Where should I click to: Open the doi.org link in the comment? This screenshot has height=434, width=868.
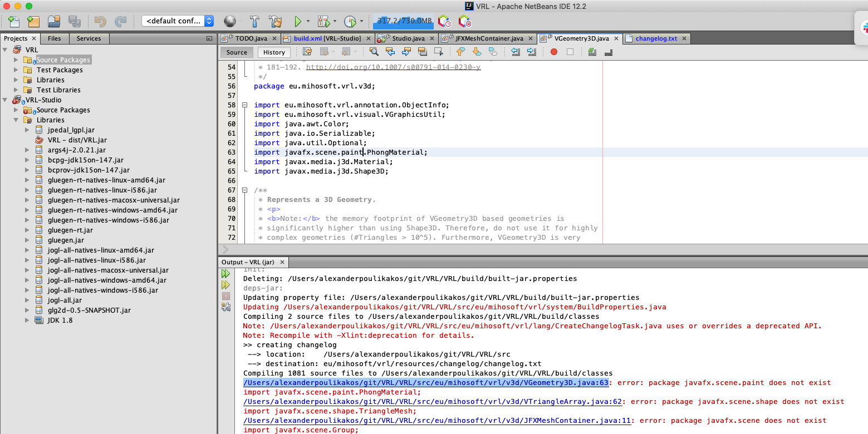click(x=393, y=67)
